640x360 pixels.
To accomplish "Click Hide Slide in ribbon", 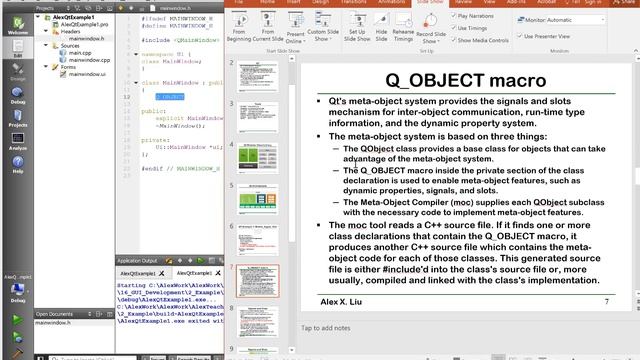I will coord(381,27).
